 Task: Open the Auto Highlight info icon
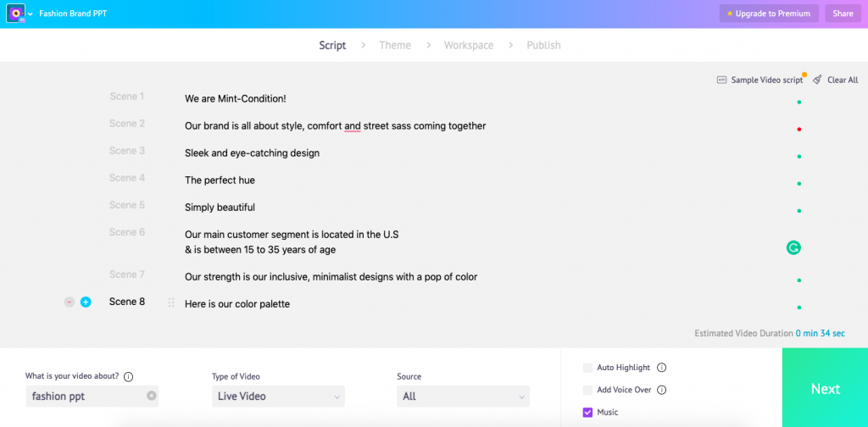(661, 368)
